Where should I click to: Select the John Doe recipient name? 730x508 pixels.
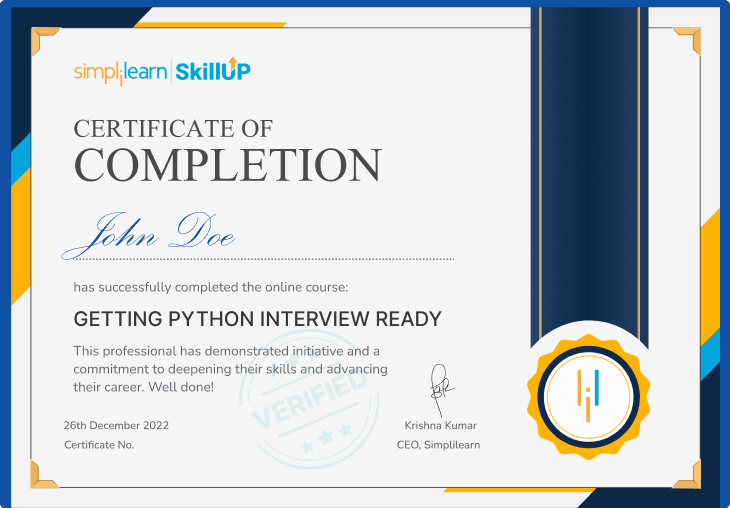pos(149,232)
